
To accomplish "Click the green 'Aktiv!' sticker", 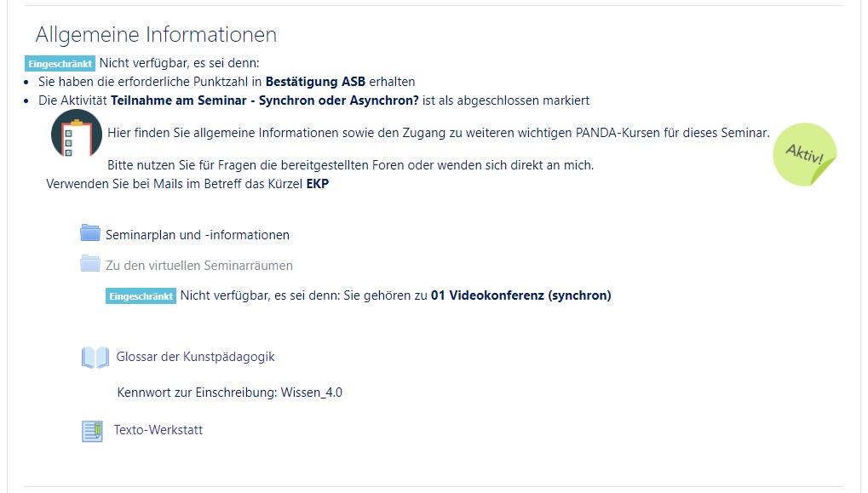I will (804, 155).
